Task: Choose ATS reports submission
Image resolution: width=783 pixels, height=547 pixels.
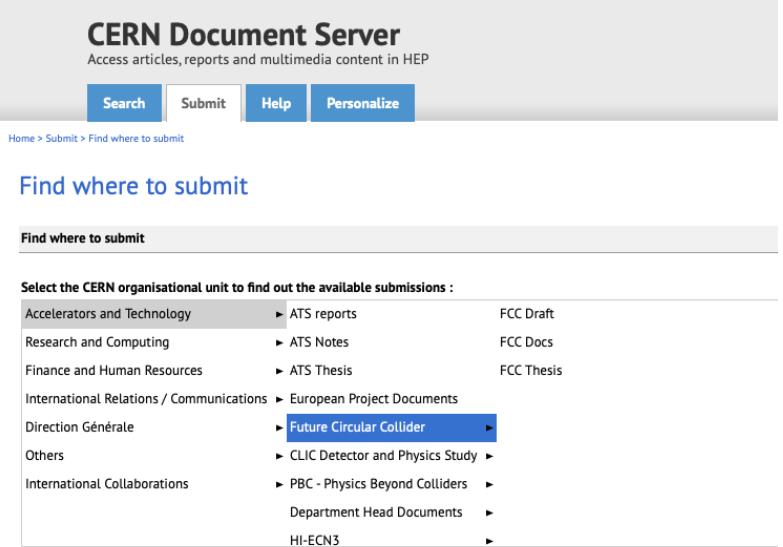Action: [x=323, y=314]
